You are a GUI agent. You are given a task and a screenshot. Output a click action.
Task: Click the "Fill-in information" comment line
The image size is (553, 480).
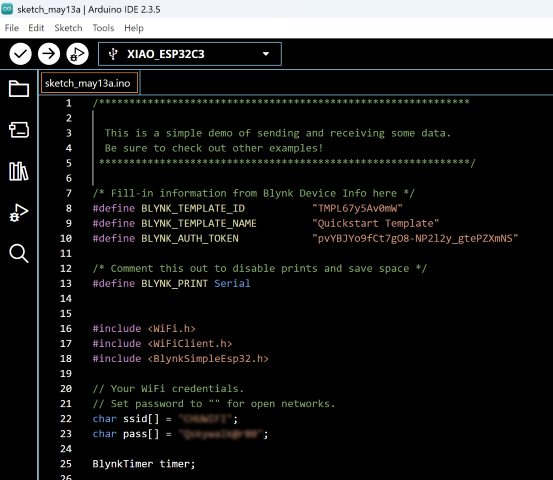click(254, 193)
